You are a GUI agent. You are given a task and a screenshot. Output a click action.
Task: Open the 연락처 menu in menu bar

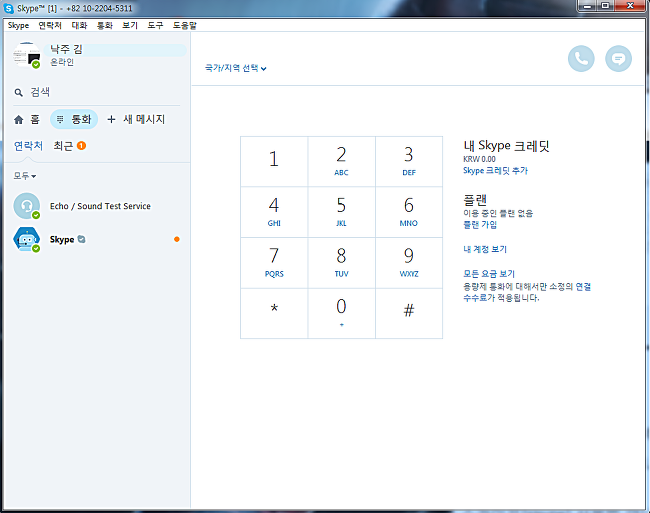[50, 25]
